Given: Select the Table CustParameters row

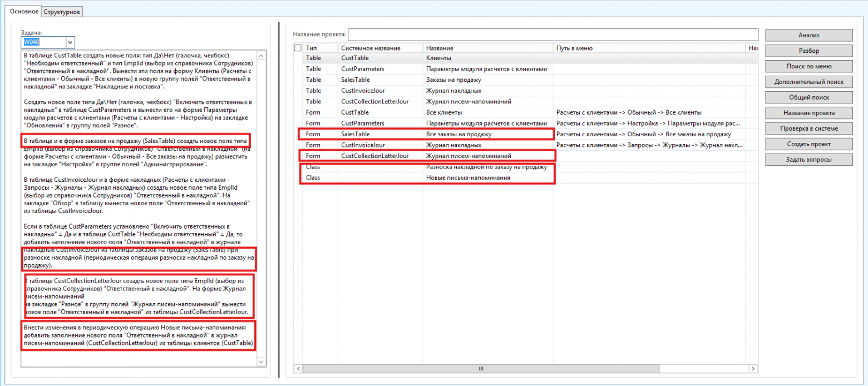Looking at the screenshot, I should point(525,69).
